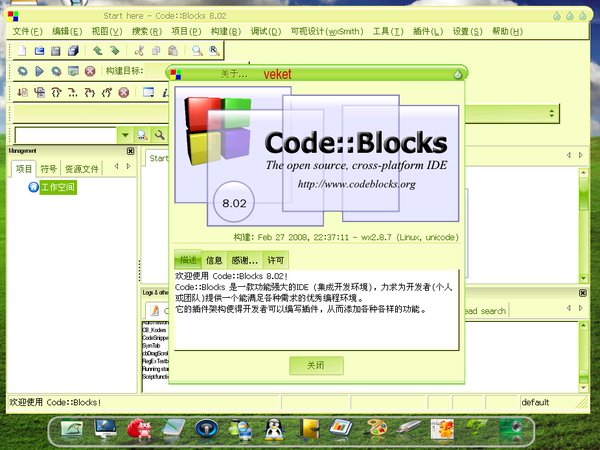Viewport: 600px width, 450px height.
Task: Select the 资源文件 tab in Management
Action: (82, 169)
